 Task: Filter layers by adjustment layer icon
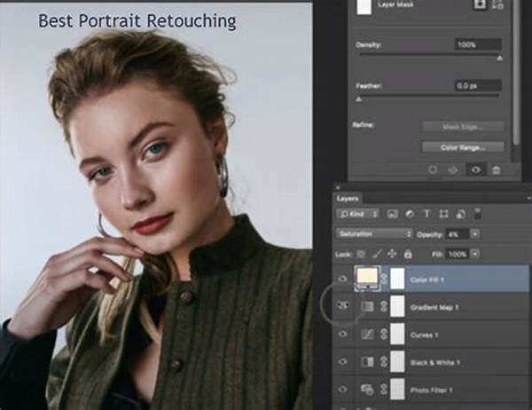click(410, 214)
